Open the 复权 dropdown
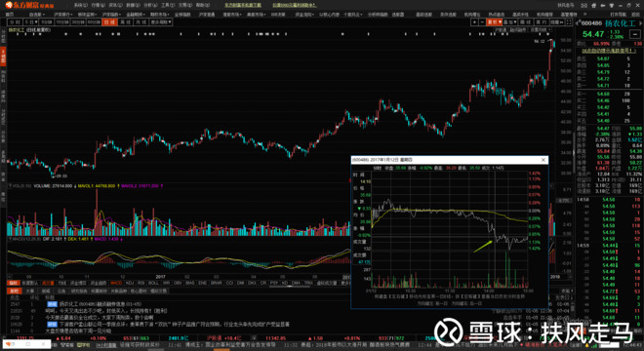Viewport: 644px width, 351px height. (494, 22)
